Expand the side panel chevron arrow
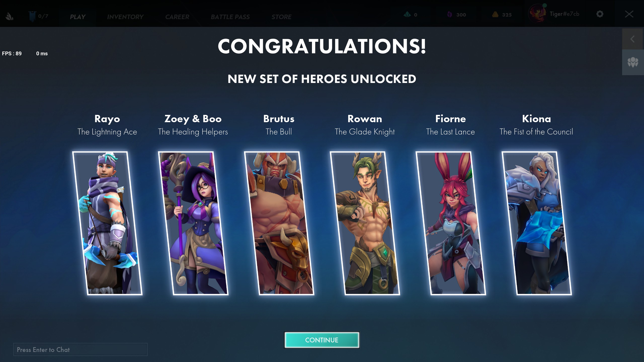Viewport: 644px width, 362px height. [633, 39]
